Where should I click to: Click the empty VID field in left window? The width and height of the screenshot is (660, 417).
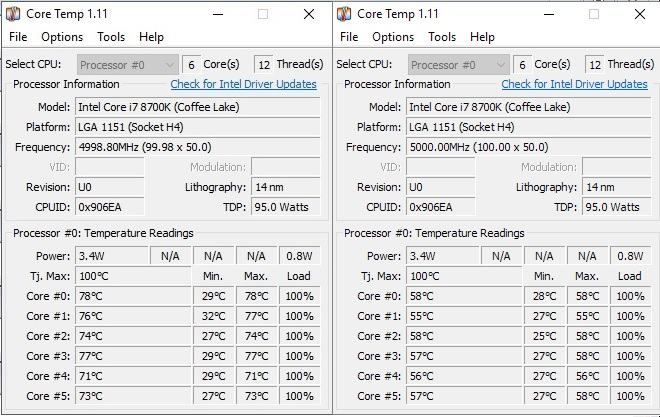coord(110,167)
